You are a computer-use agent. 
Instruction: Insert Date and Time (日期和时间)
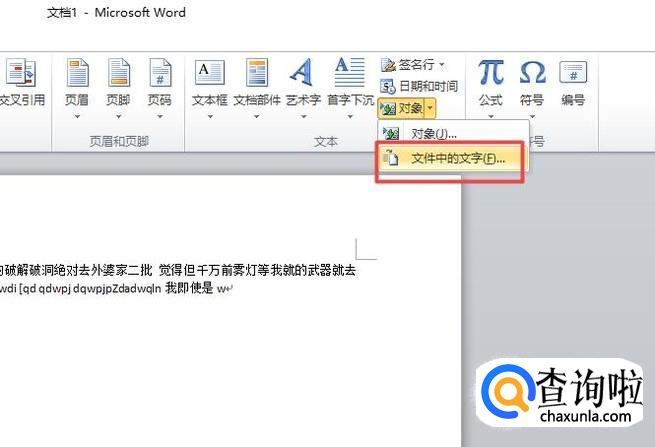419,86
